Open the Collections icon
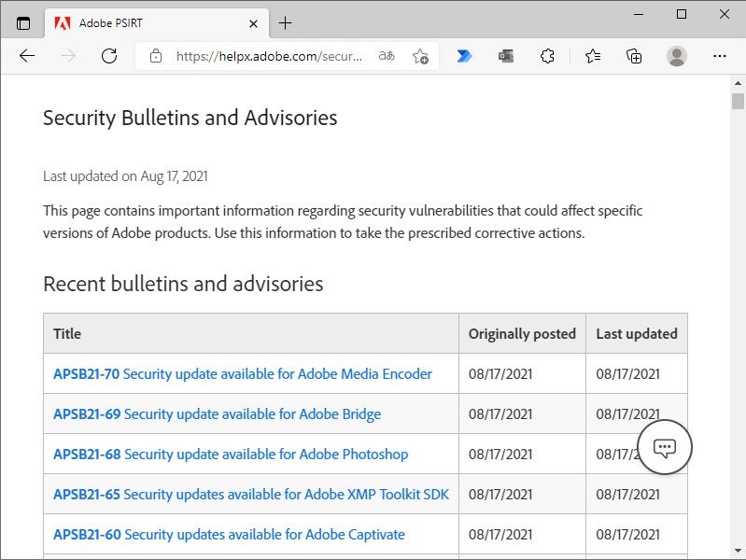Screen dimensions: 746x560 (634, 56)
